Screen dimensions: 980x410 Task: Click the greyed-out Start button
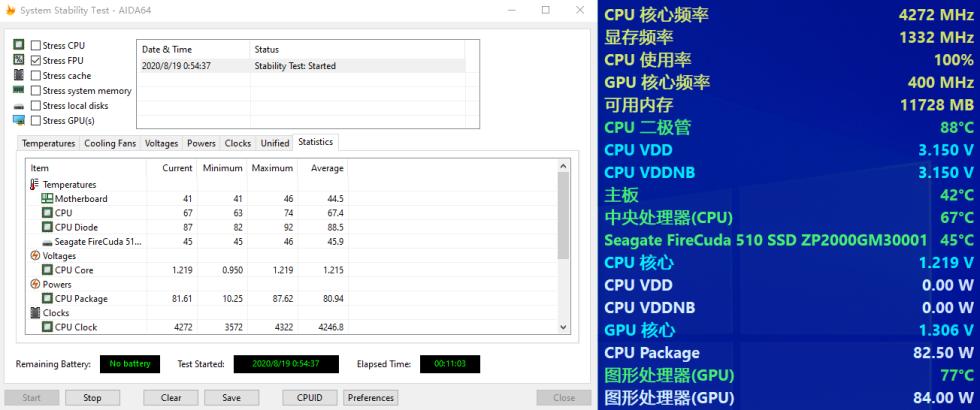(31, 398)
